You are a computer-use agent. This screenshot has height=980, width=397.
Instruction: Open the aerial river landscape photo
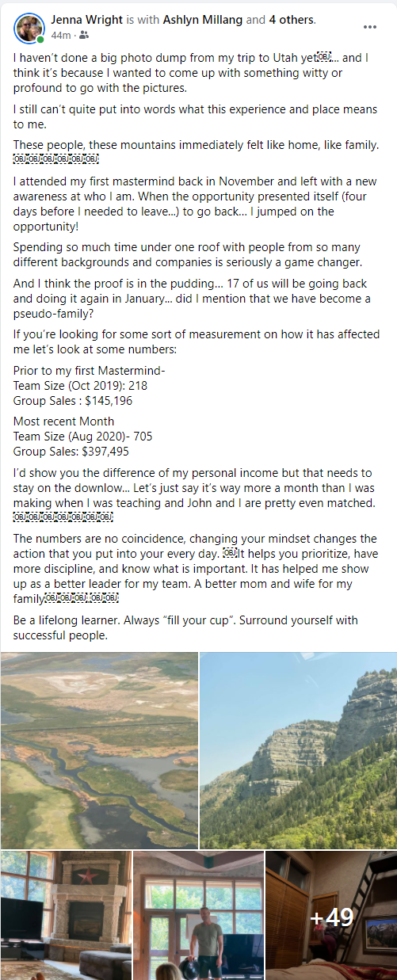point(99,751)
